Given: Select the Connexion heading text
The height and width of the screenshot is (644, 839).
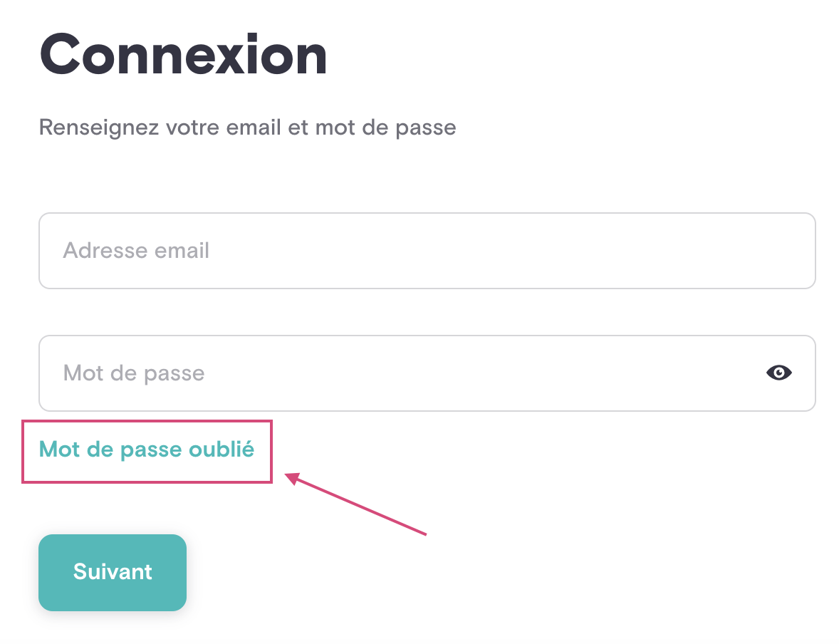Looking at the screenshot, I should point(183,55).
